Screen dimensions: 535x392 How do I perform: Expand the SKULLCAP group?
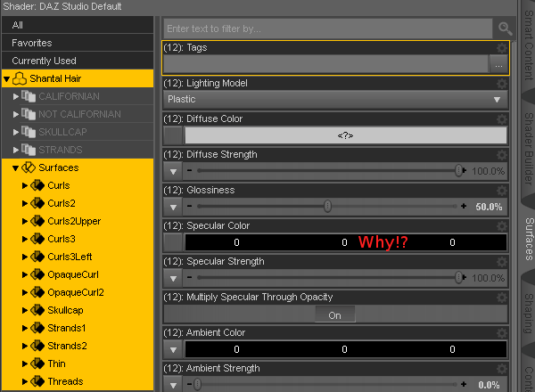(16, 132)
